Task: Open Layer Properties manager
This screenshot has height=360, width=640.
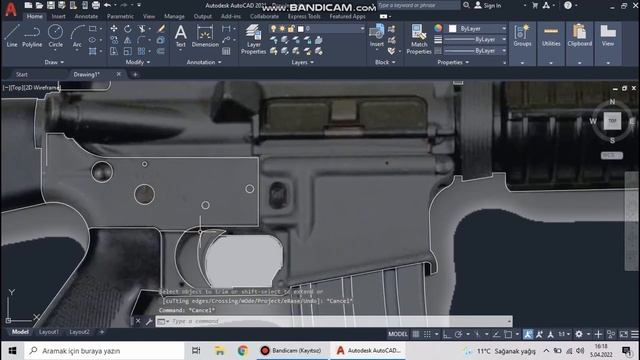Action: pos(253,39)
